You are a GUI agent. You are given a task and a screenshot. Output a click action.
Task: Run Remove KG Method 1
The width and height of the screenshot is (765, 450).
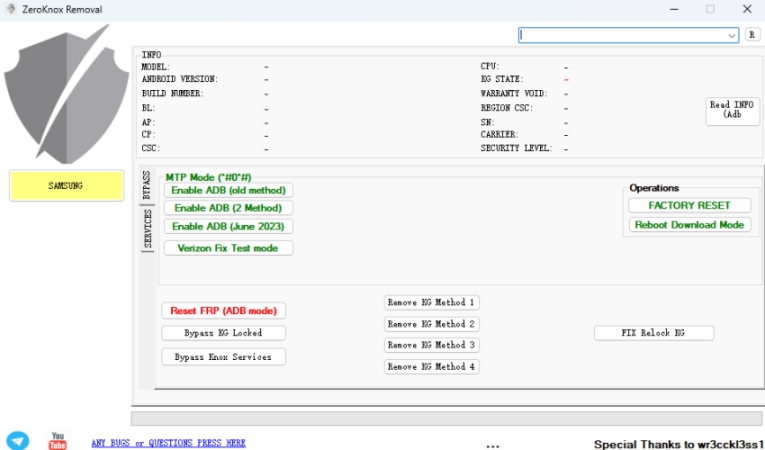tap(431, 303)
